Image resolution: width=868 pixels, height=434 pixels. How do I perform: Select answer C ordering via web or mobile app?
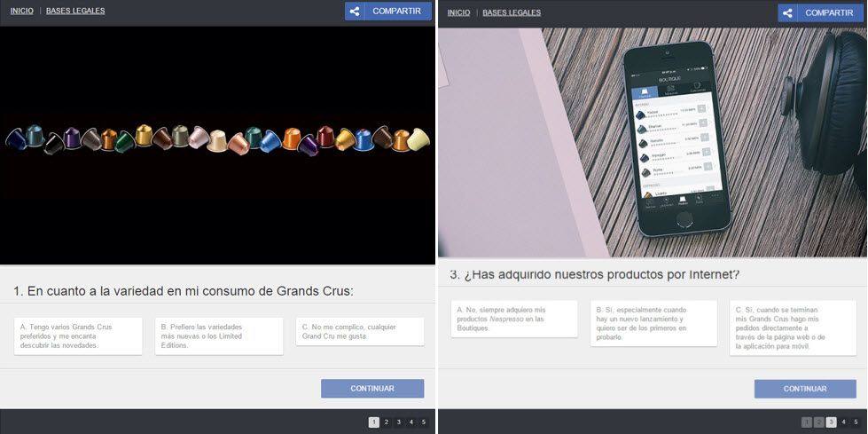pos(793,328)
